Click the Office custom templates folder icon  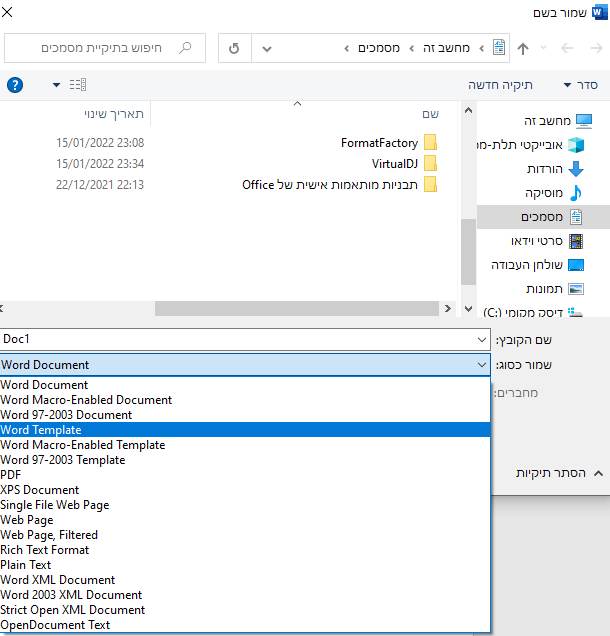click(430, 185)
